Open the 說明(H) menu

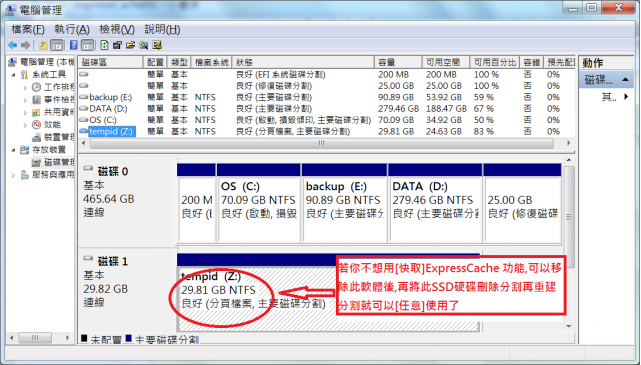162,29
